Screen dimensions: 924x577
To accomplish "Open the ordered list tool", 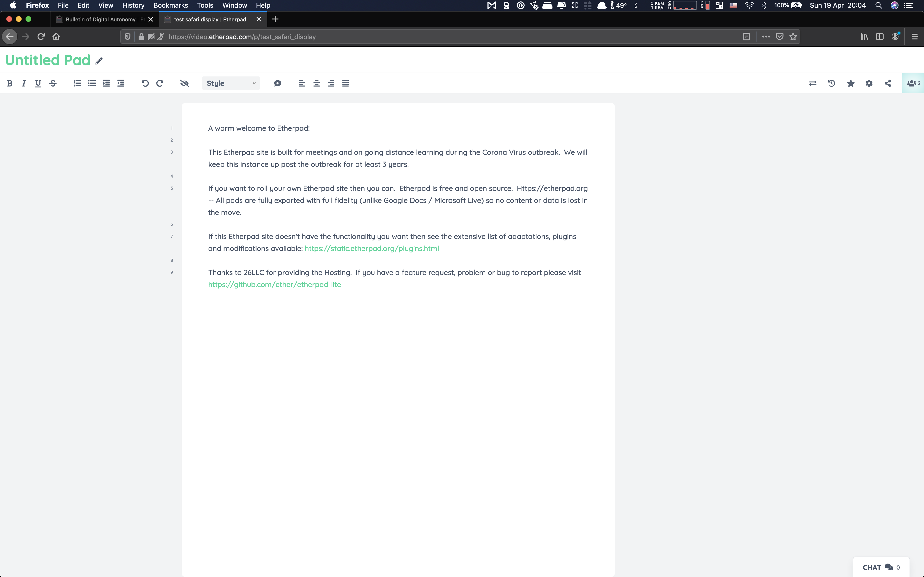I will [77, 83].
